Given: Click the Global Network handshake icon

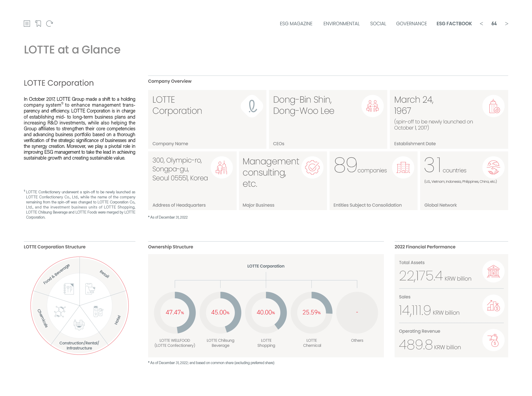Looking at the screenshot, I should tap(494, 168).
